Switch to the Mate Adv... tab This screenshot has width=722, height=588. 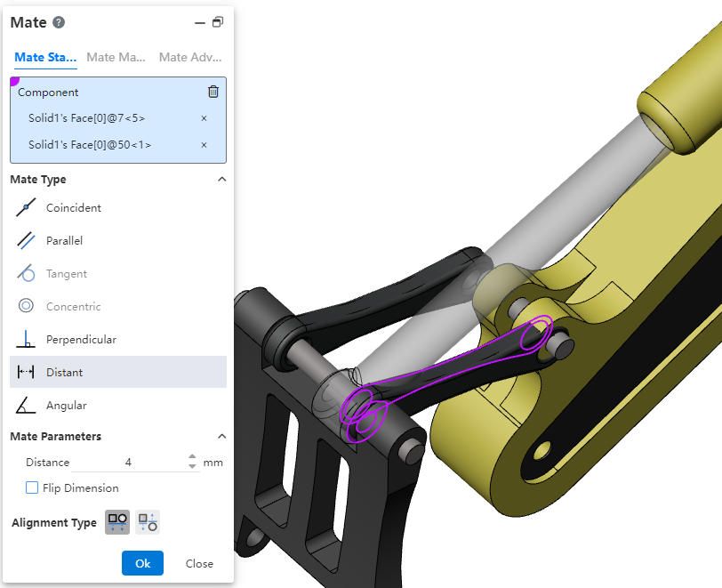(190, 57)
